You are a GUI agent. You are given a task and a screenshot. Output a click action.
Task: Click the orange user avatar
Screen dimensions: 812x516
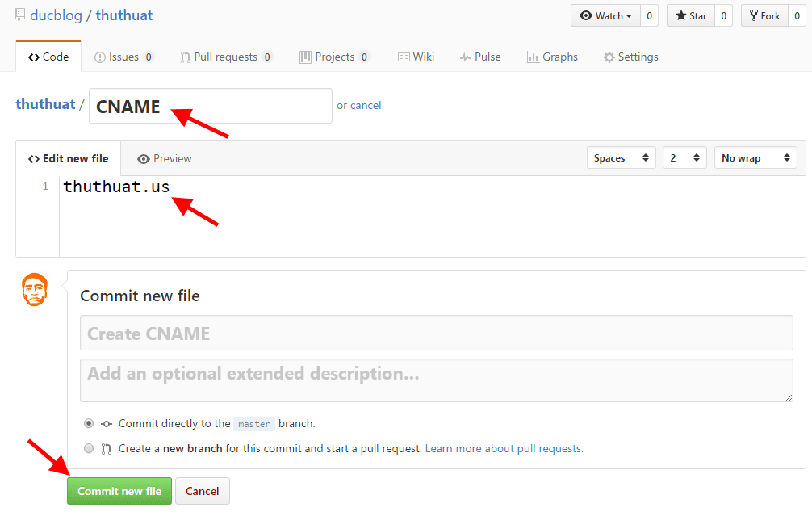[35, 290]
